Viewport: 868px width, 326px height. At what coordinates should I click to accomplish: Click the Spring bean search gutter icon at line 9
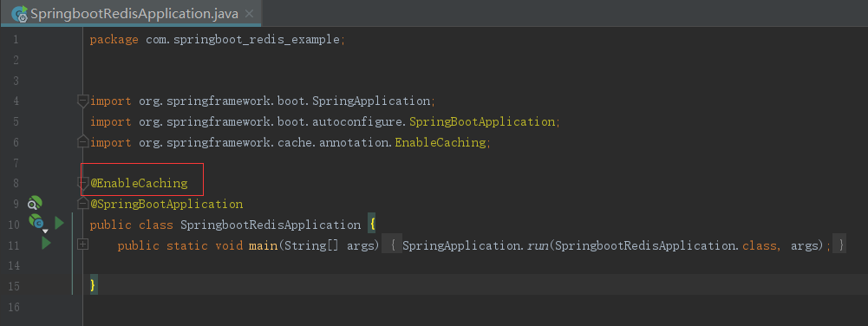pos(35,204)
